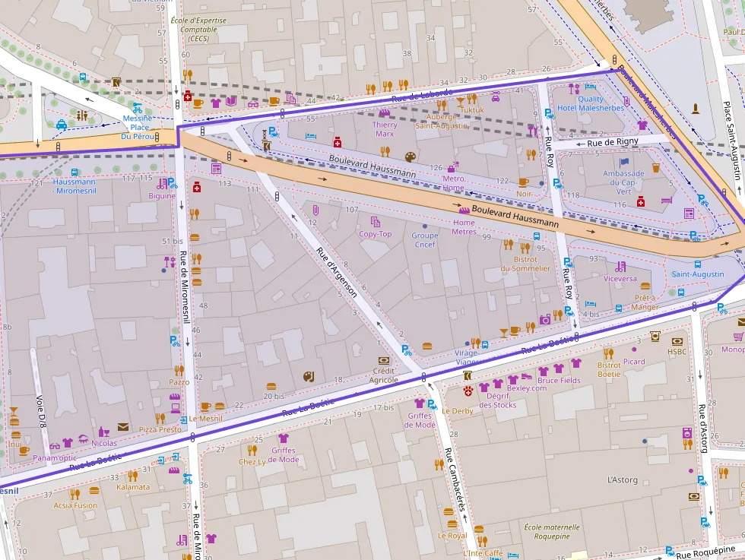Click the Saint-Augustin bus stop icon
The image size is (745, 560).
coord(681,292)
